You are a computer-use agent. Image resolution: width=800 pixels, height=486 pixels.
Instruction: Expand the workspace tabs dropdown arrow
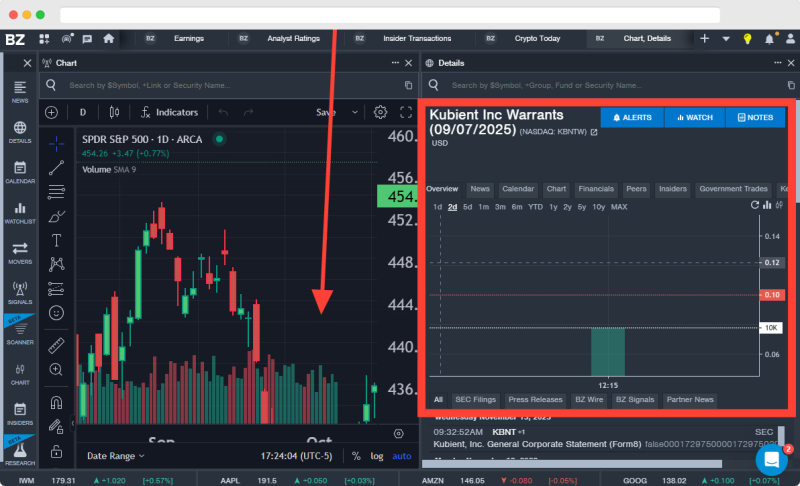pos(726,39)
